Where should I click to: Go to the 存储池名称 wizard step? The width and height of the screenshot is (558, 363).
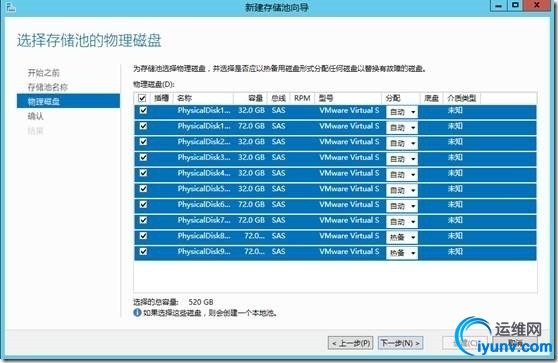point(48,87)
